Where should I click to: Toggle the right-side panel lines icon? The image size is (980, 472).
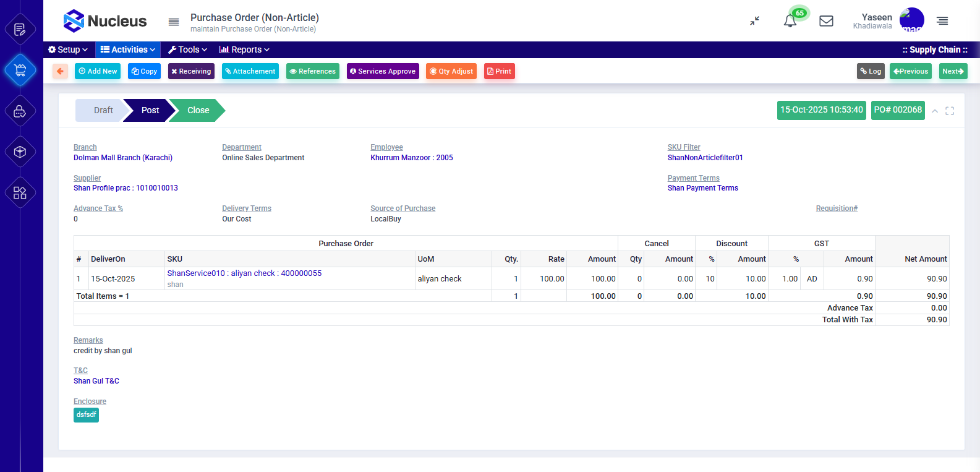(x=942, y=21)
